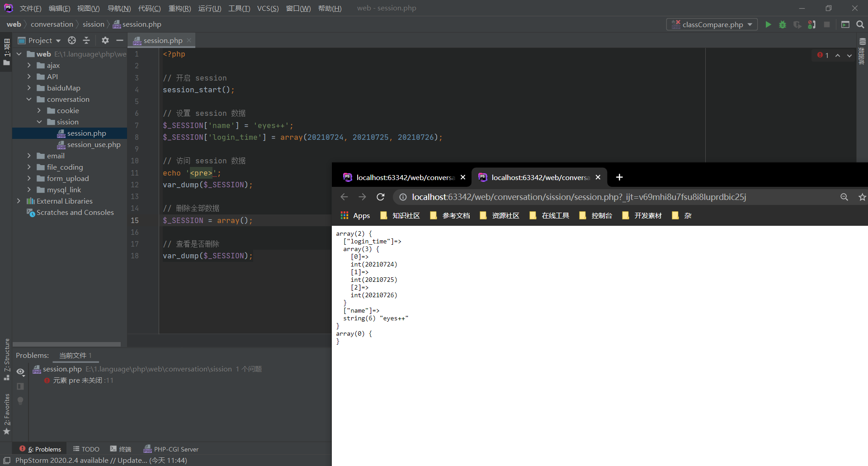Start debugging with the debug icon
This screenshot has width=868, height=466.
point(783,24)
